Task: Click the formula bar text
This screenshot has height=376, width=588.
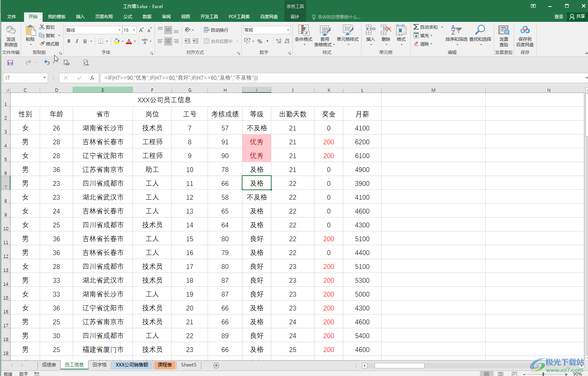Action: pyautogui.click(x=181, y=78)
